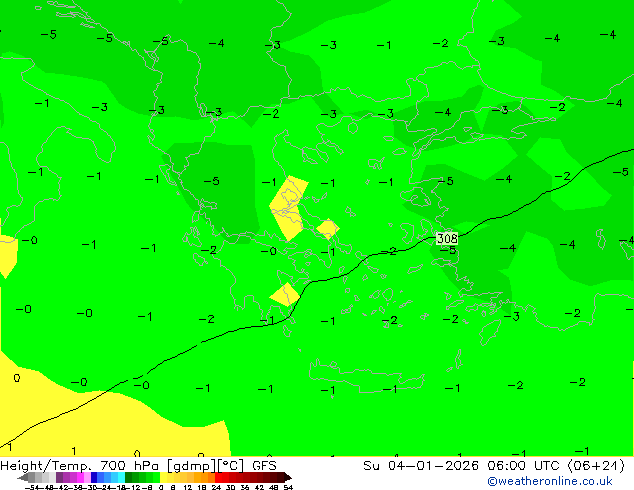
Task: Click the GFS model label in title
Action: pos(264,466)
